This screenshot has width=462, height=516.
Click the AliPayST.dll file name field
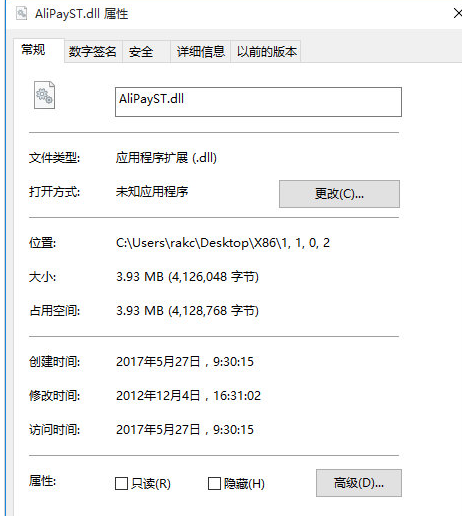(258, 102)
